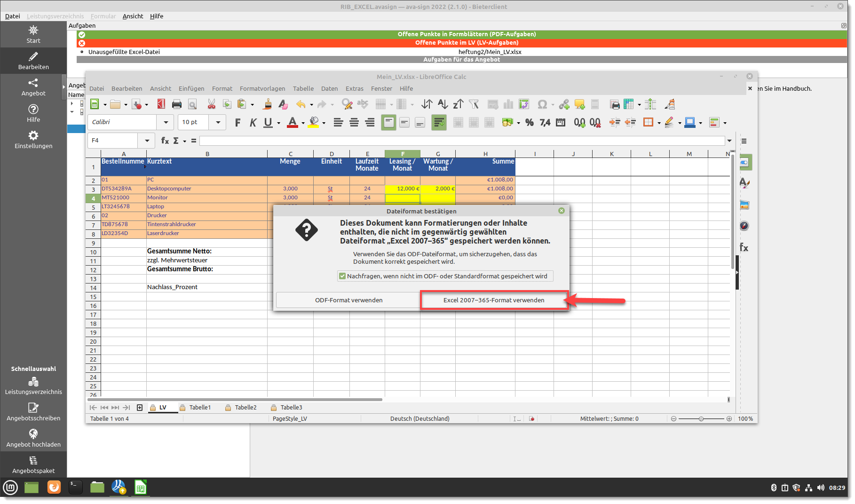The width and height of the screenshot is (855, 504).
Task: Click the Cut scissors icon
Action: point(212,104)
